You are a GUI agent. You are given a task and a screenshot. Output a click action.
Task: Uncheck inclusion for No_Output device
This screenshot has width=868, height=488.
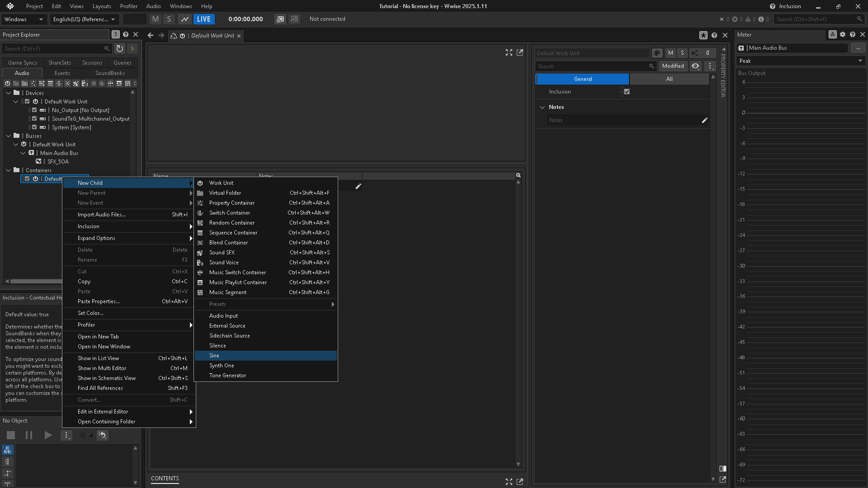click(x=34, y=110)
